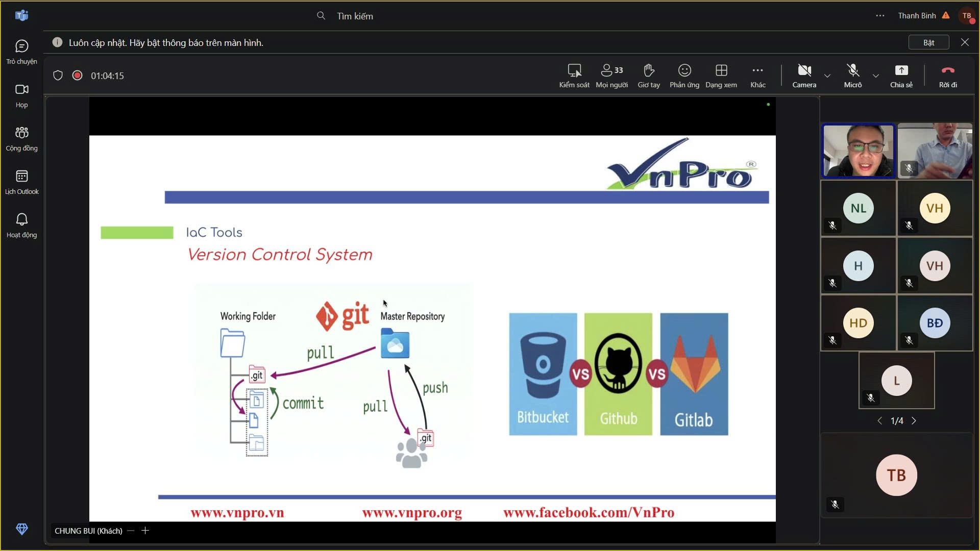Screen dimensions: 980x551
Task: Click Chia sẻ to share screen
Action: [x=901, y=76]
